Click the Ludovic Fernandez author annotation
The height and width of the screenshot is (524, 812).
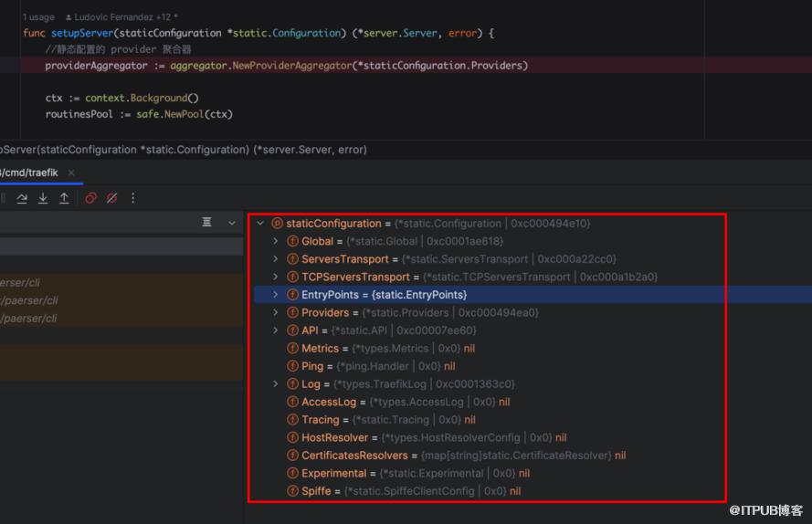[x=121, y=17]
